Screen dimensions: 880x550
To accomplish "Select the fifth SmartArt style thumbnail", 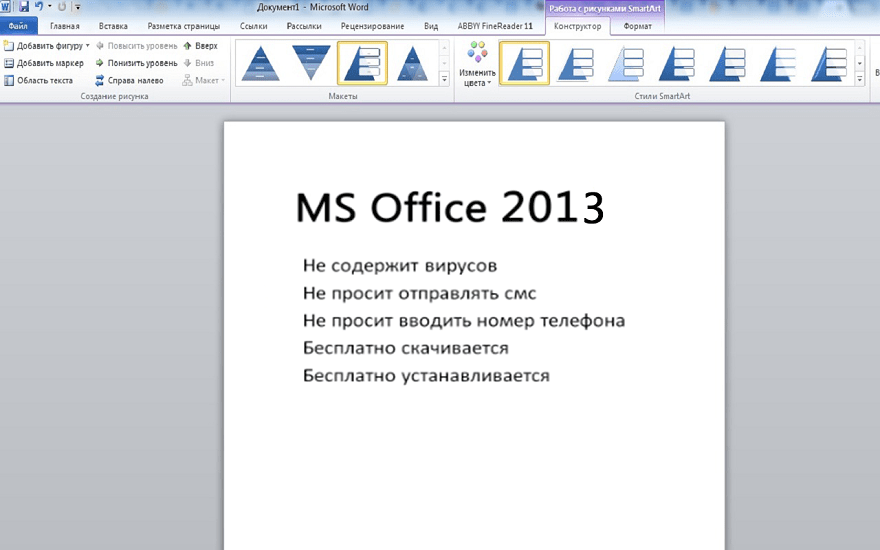I will tap(727, 63).
